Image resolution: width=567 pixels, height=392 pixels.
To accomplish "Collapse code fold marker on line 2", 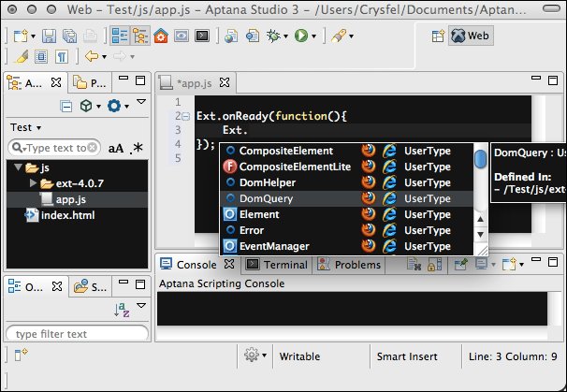I will point(186,116).
